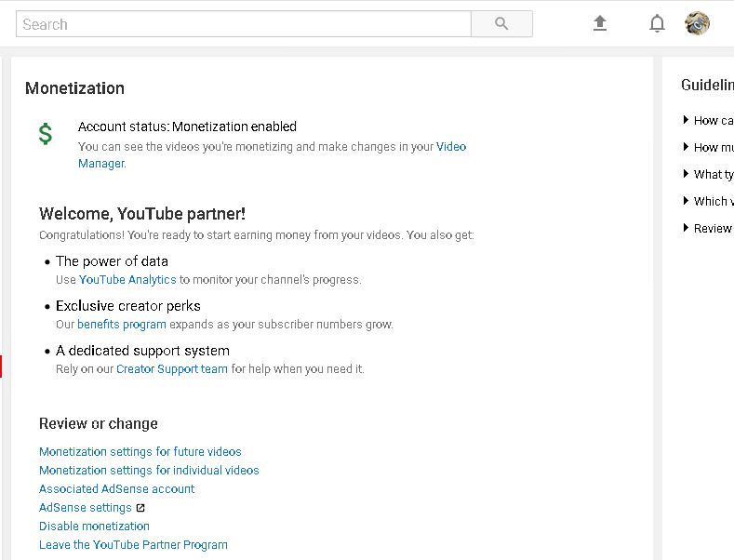734x560 pixels.
Task: Click the 'Welcome, YouTube partner!' heading
Action: pos(141,214)
